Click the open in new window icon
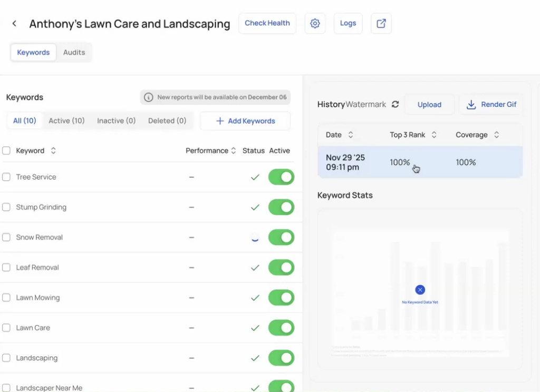Screen dimensions: 540x392 381,24
